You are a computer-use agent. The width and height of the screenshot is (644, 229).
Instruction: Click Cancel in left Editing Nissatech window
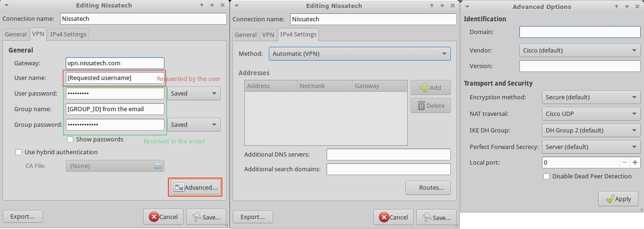163,217
